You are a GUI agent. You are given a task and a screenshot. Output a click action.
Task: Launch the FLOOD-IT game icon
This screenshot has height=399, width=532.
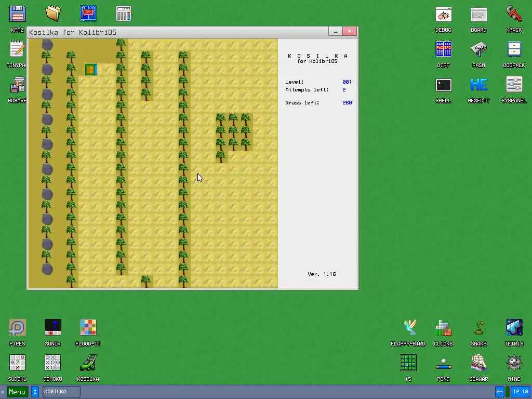[x=88, y=327]
